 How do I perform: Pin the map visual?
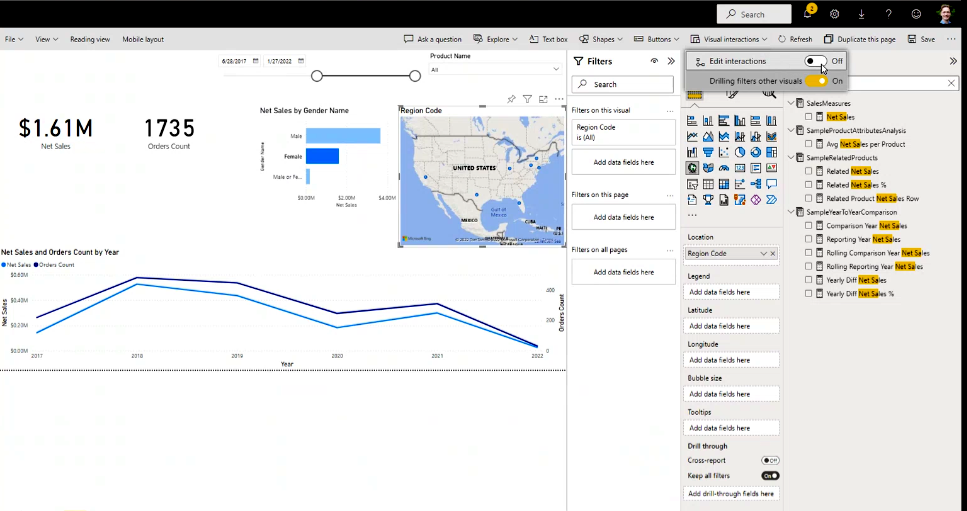511,99
